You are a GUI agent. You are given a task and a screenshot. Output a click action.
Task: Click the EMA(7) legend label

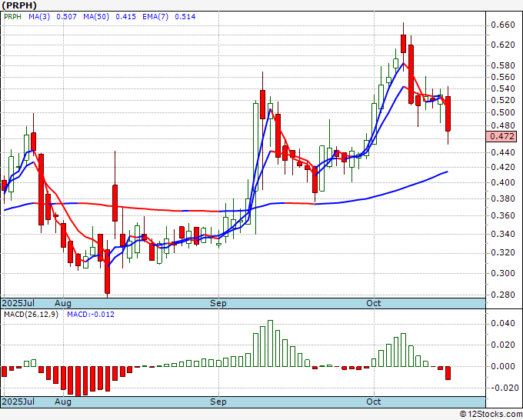pos(155,17)
